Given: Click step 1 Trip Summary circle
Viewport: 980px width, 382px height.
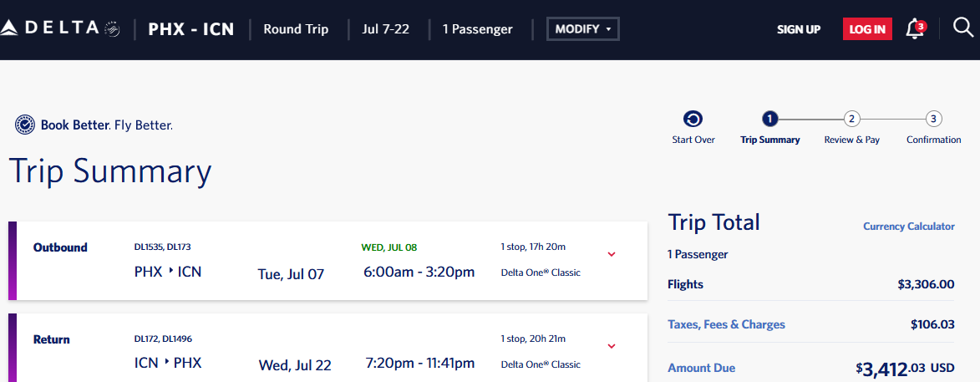Looking at the screenshot, I should 770,119.
